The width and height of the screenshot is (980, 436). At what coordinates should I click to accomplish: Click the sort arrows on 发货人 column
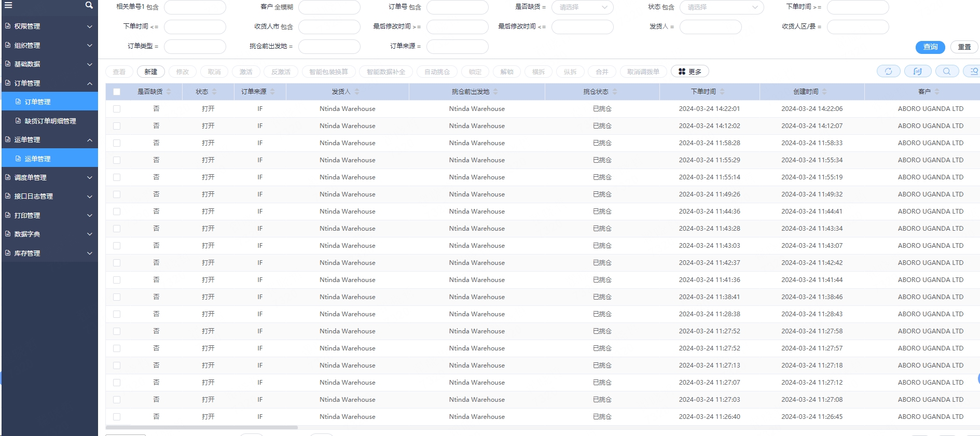click(x=357, y=92)
